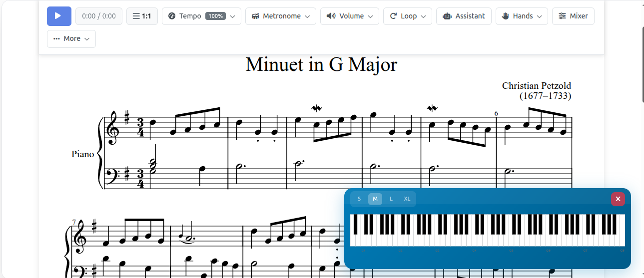
Task: Click the Mixer sliders icon
Action: (563, 16)
